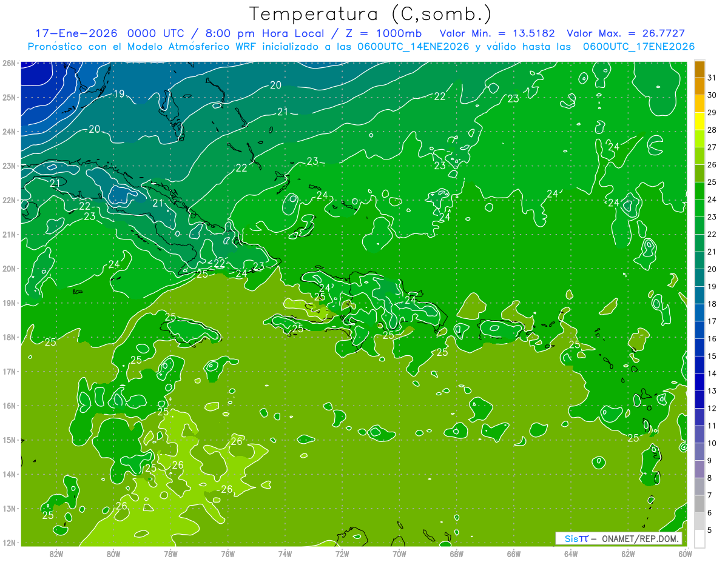
Task: Click "Valor Min. = 13.5182" value
Action: click(x=497, y=33)
